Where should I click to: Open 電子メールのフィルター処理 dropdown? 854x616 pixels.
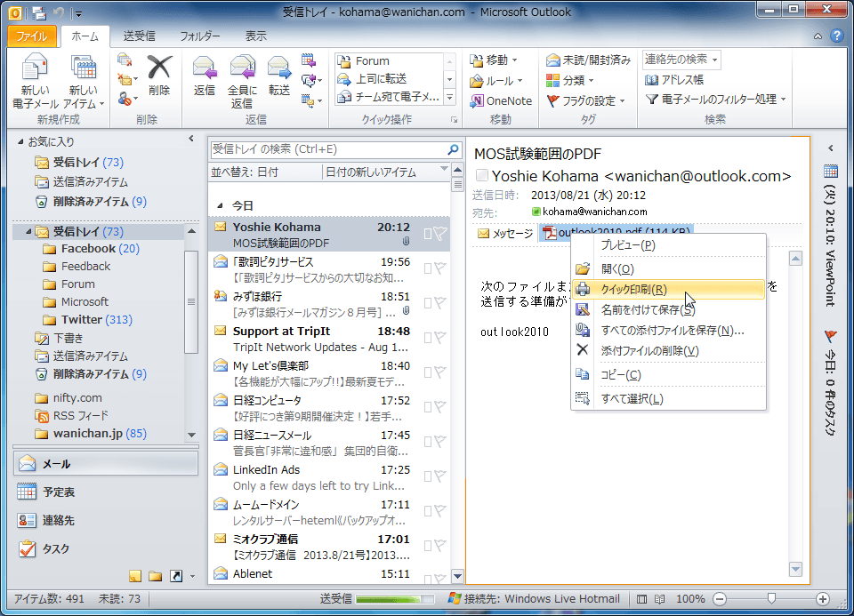(715, 99)
